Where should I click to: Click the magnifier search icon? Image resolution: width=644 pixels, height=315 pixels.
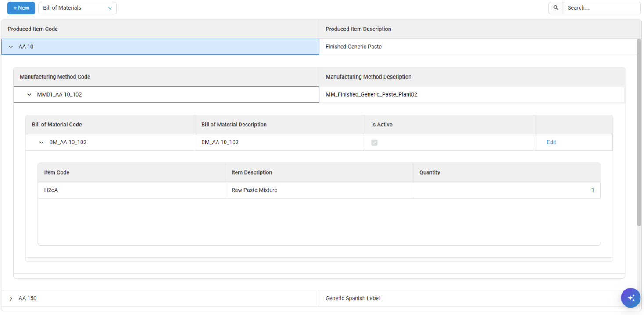(x=556, y=8)
